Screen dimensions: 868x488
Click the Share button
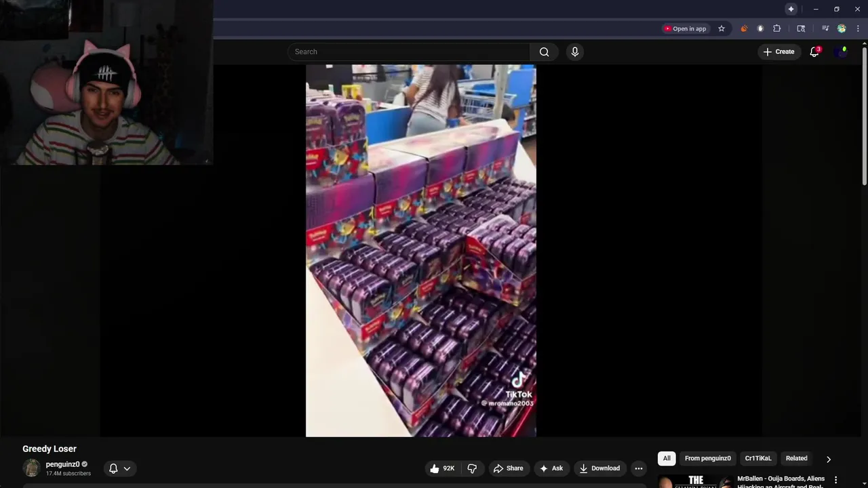(508, 468)
